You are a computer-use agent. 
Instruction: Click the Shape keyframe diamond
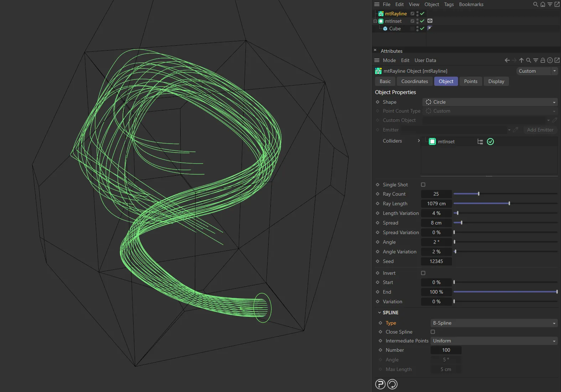tap(378, 102)
